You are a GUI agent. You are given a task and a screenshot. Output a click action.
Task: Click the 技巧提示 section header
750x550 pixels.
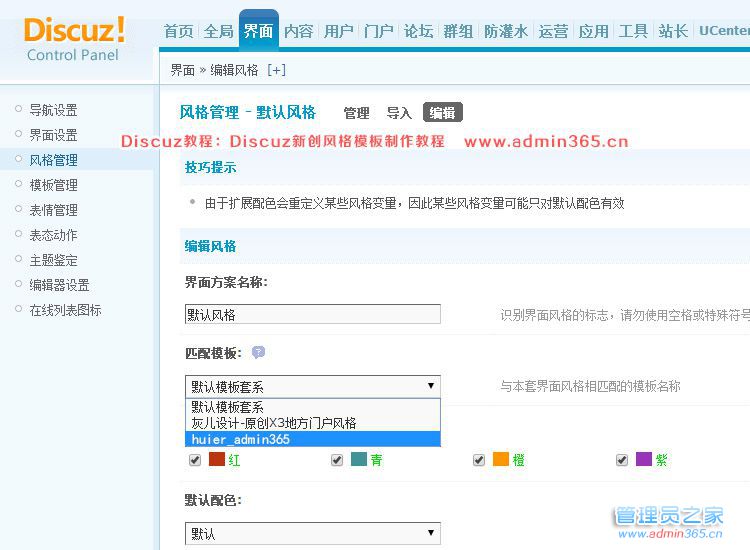click(210, 167)
